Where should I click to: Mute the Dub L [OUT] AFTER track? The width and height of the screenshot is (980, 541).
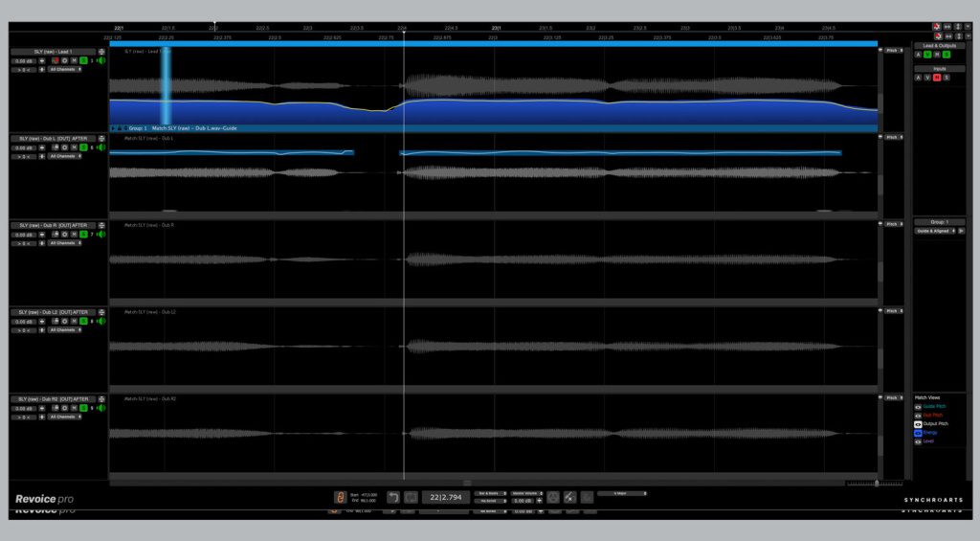[x=74, y=147]
